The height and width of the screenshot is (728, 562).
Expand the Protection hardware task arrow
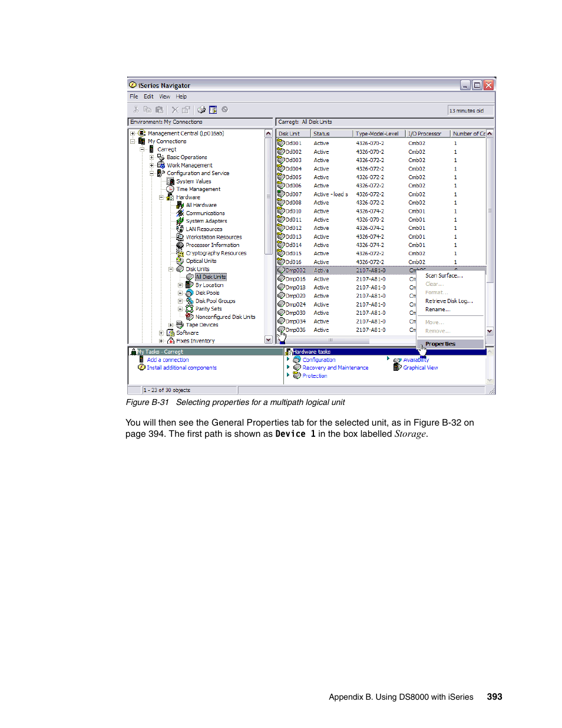pos(288,375)
